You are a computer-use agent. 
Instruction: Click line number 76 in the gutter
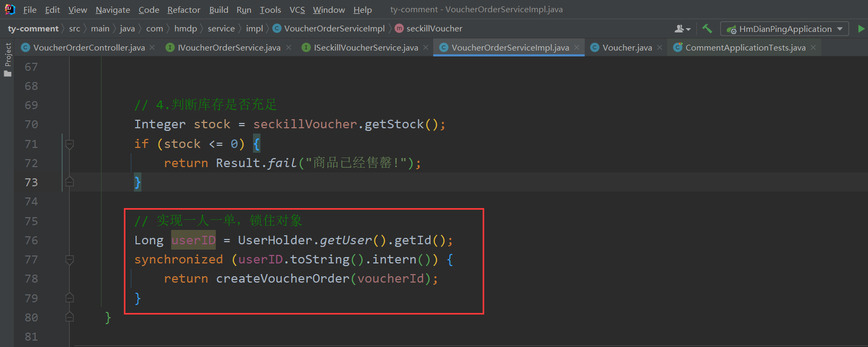(31, 241)
